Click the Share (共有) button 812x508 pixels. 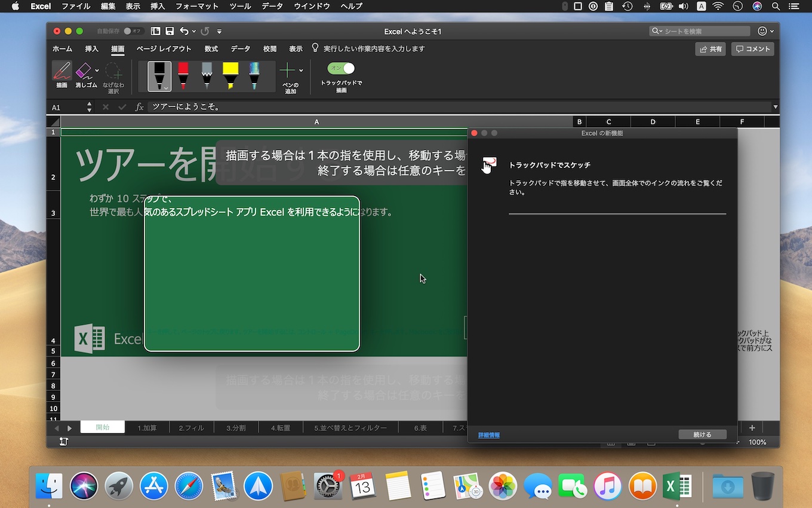pos(710,49)
